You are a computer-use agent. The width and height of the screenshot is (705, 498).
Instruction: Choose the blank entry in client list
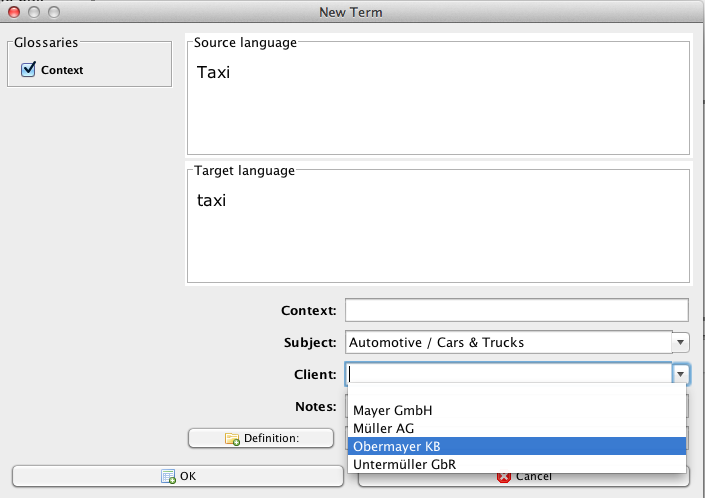(x=516, y=394)
